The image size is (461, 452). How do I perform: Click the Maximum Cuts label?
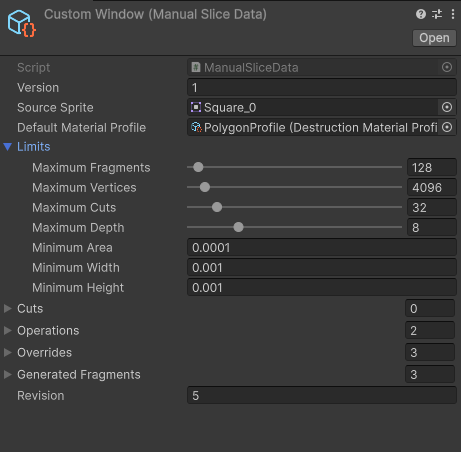(x=74, y=208)
